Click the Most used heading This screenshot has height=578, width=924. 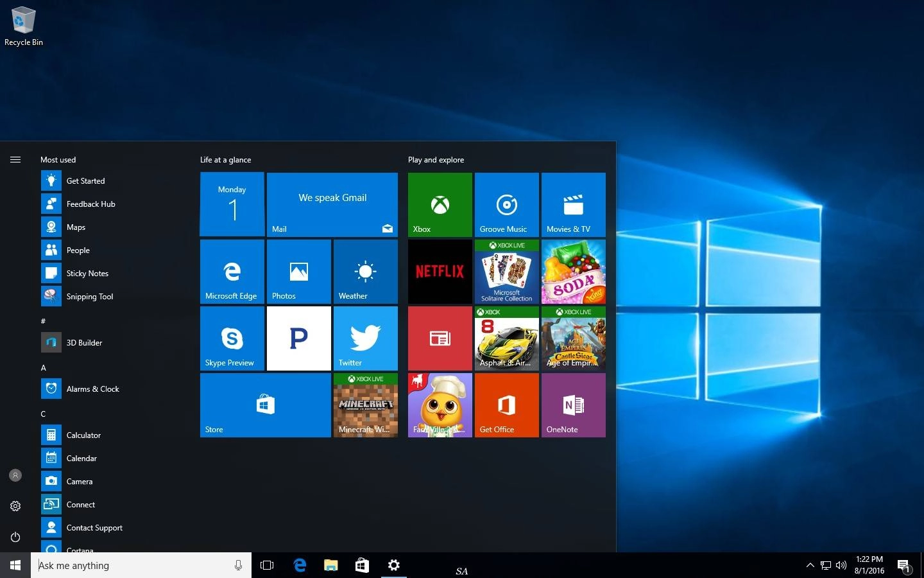point(58,160)
